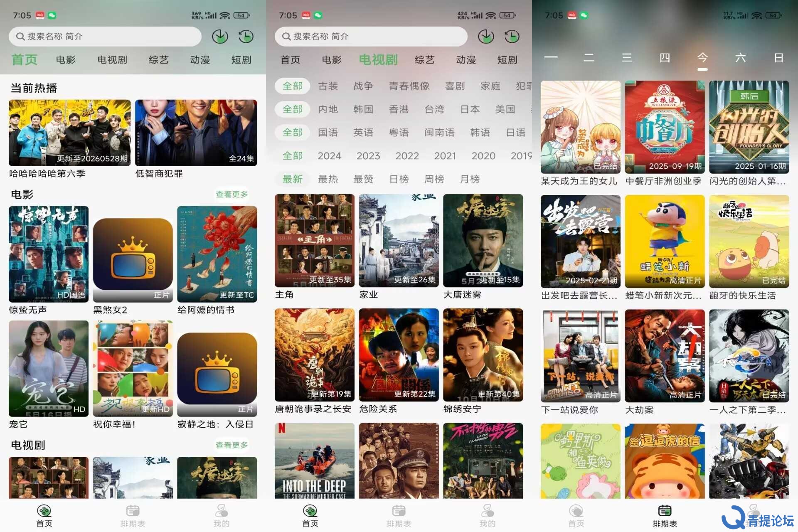
Task: Open 短剧 tab in middle screen
Action: point(507,60)
